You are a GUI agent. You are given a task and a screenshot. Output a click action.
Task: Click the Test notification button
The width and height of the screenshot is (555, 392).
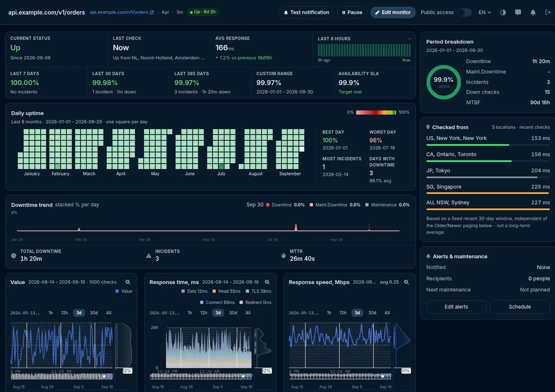point(307,13)
